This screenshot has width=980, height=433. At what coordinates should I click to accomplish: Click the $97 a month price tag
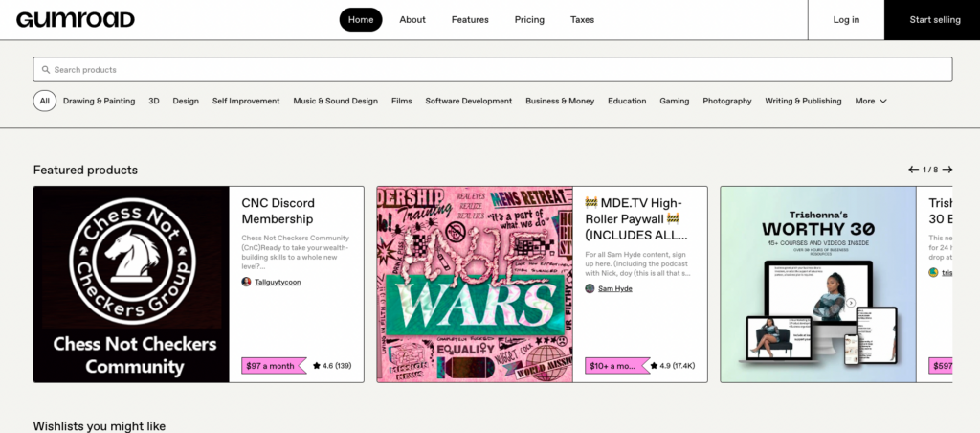click(274, 365)
